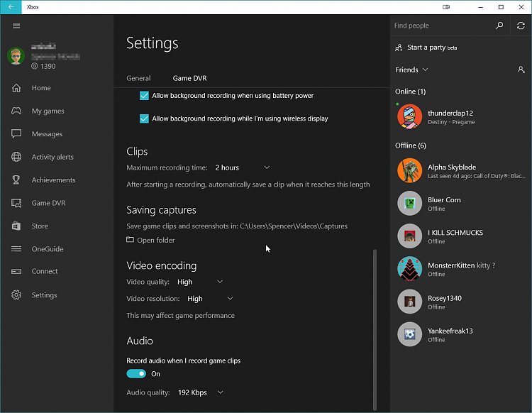532x413 pixels.
Task: Uncheck background recording on battery power
Action: pyautogui.click(x=144, y=96)
